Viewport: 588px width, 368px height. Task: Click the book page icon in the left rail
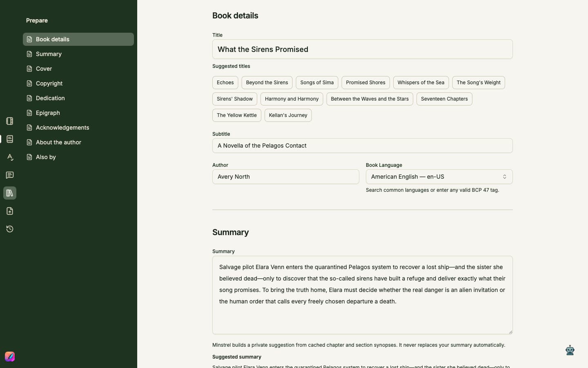10,139
